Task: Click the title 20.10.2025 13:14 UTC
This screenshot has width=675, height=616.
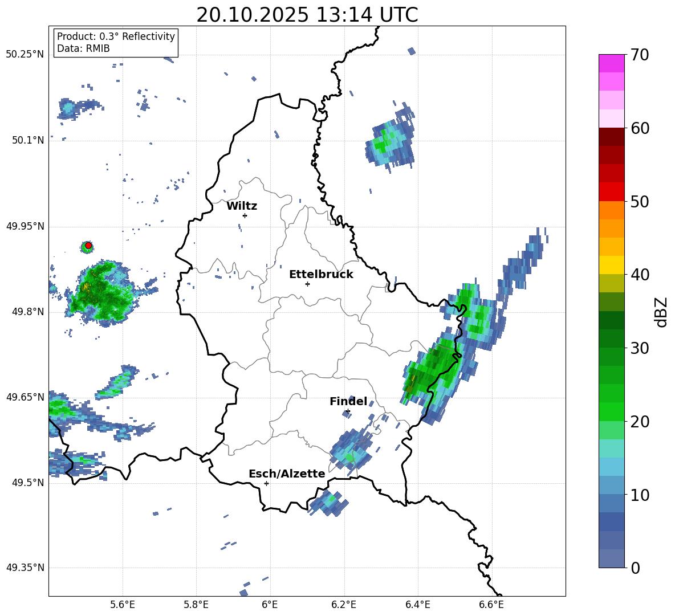Action: click(307, 15)
